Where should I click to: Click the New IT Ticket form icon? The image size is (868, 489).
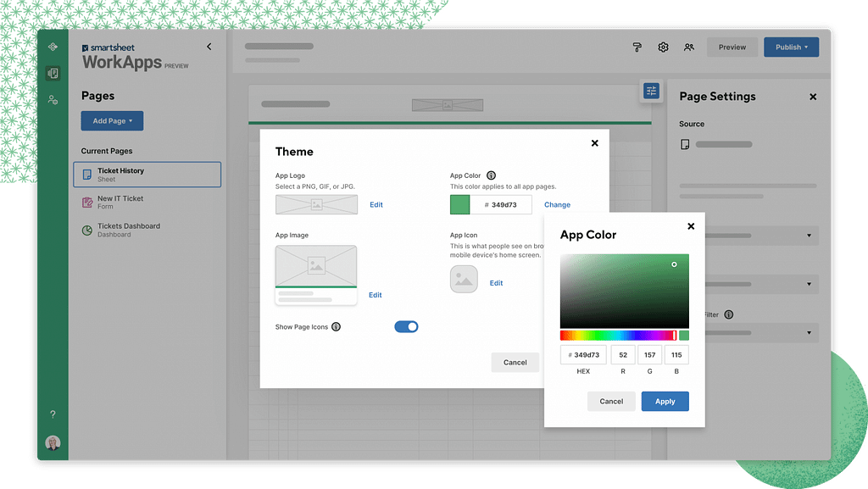pyautogui.click(x=87, y=203)
